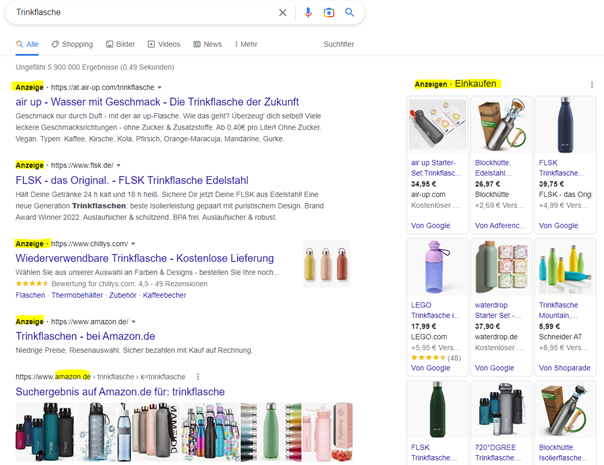
Task: Click the Amazon image of the light green bottle
Action: point(271,432)
